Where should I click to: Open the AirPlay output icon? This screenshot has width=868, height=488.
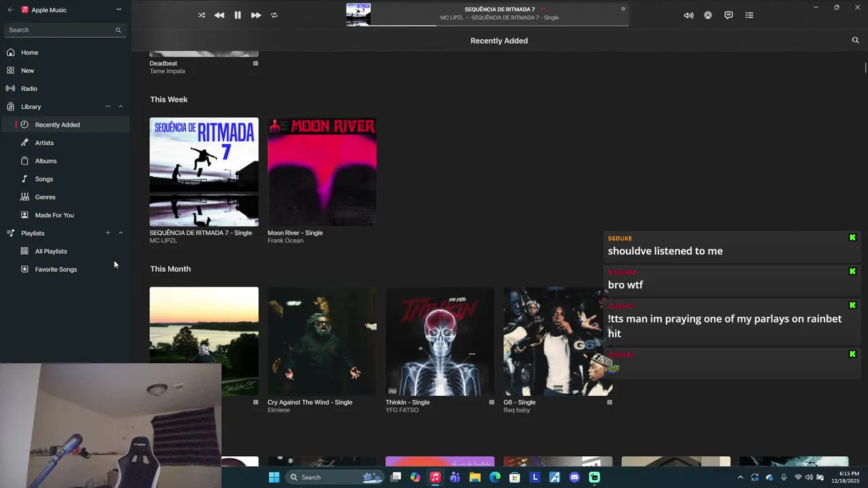pyautogui.click(x=708, y=15)
